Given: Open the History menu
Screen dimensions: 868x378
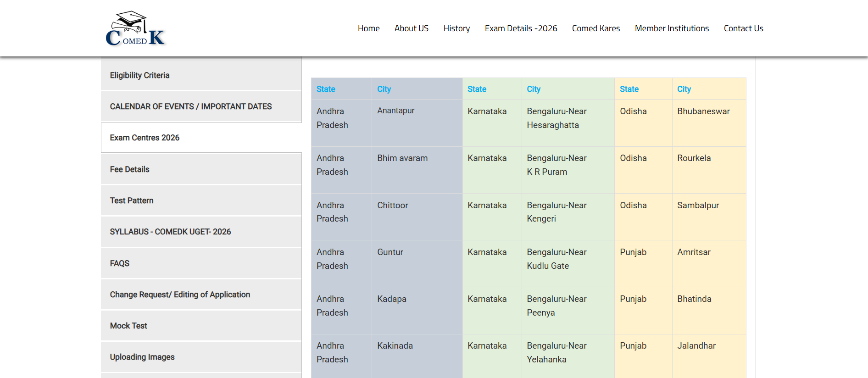Looking at the screenshot, I should 456,28.
